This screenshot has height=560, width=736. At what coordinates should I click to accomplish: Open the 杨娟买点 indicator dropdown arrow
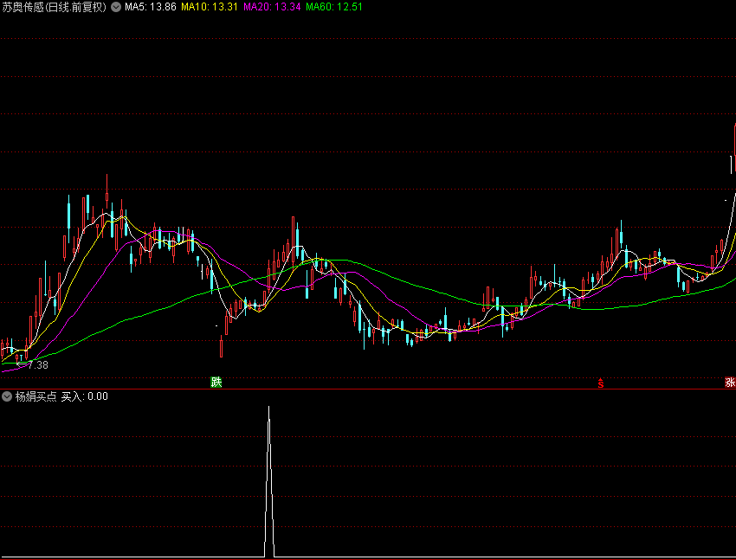(x=7, y=396)
